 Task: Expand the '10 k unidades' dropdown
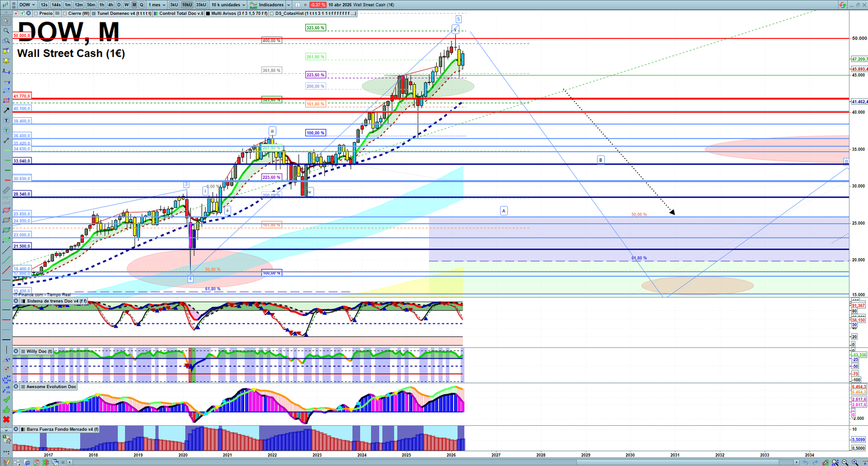tap(228, 5)
